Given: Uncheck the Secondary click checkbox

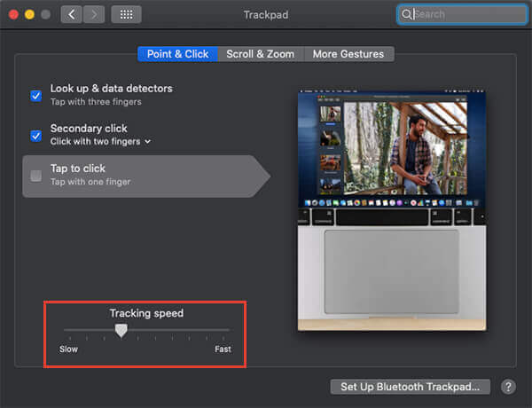Looking at the screenshot, I should [x=36, y=135].
